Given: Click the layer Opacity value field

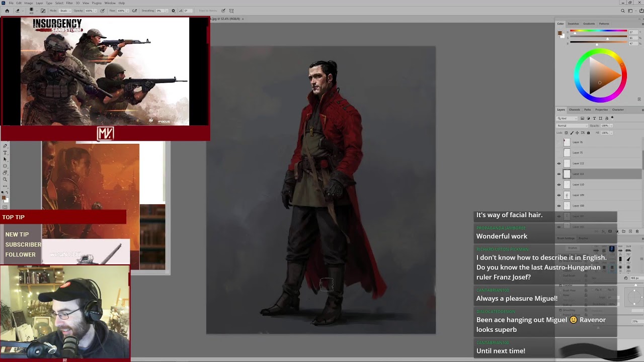Looking at the screenshot, I should (x=605, y=126).
